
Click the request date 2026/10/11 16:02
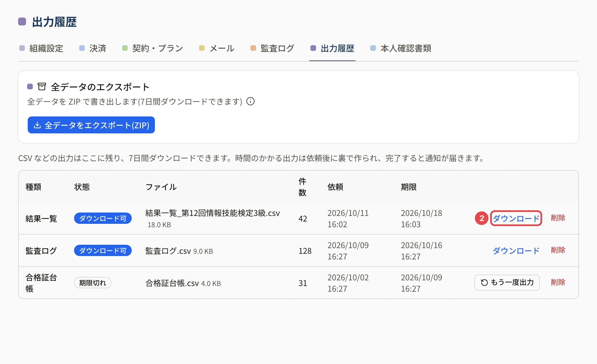(348, 218)
